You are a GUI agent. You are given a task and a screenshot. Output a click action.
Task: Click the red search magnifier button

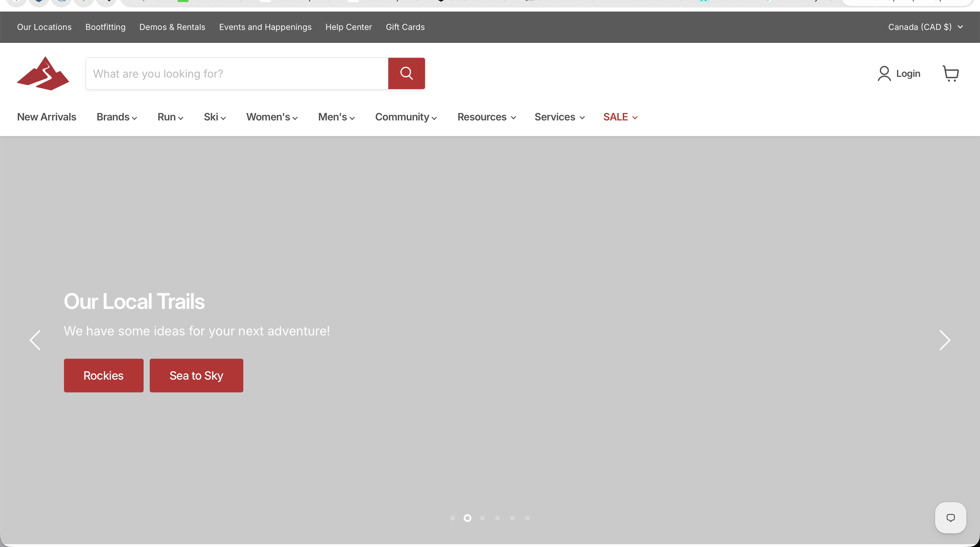point(406,73)
